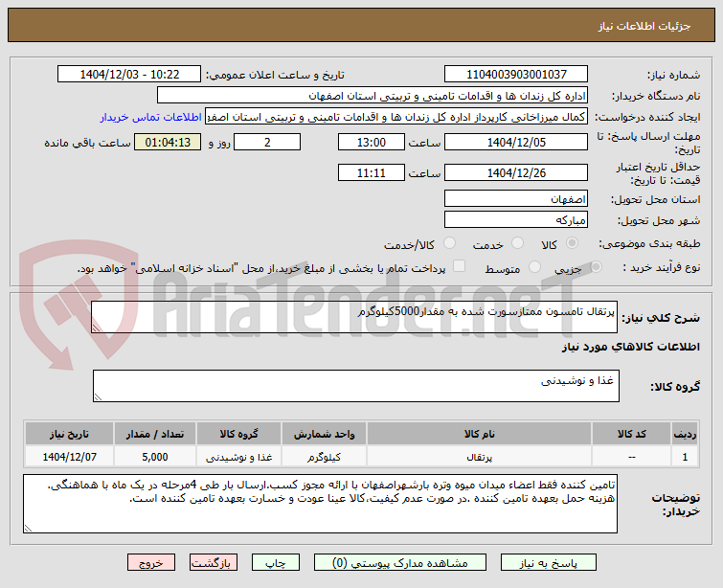This screenshot has width=723, height=588.
Task: Click the شرح کلی نیاز text area
Action: pyautogui.click(x=354, y=317)
